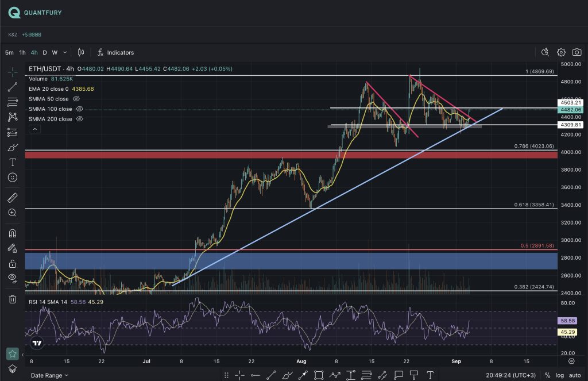Image resolution: width=588 pixels, height=381 pixels.
Task: Unhide the SMMA 200 indicator
Action: click(80, 119)
